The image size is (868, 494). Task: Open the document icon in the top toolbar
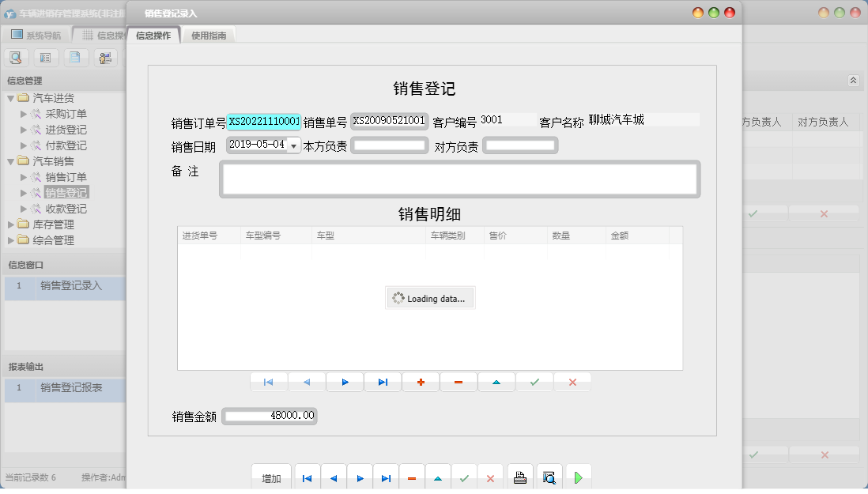74,57
